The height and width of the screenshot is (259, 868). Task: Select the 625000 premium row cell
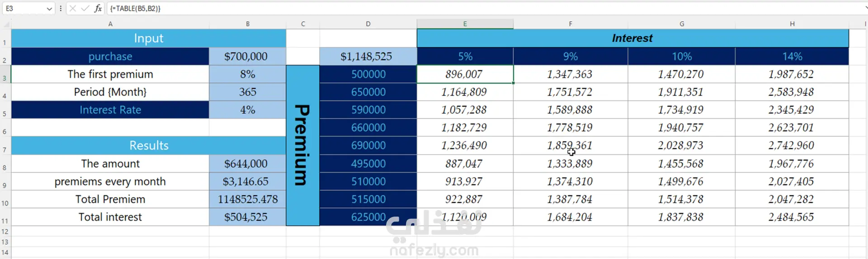[x=368, y=217]
